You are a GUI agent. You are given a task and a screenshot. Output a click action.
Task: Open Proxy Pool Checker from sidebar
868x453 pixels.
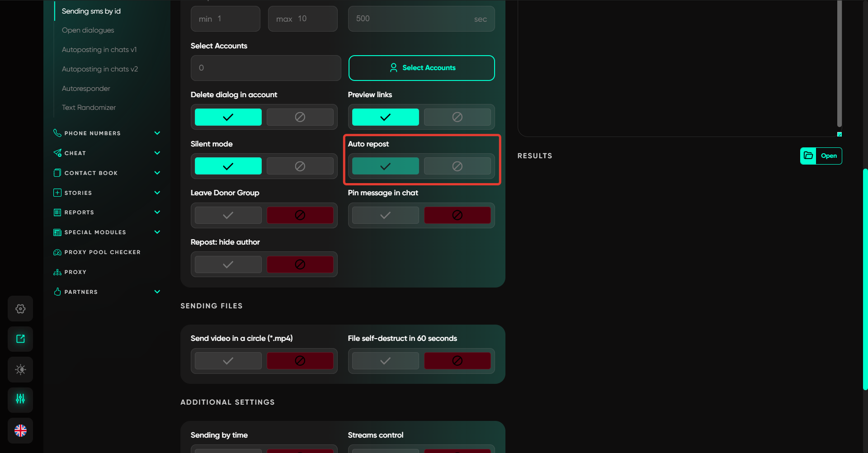pyautogui.click(x=102, y=252)
